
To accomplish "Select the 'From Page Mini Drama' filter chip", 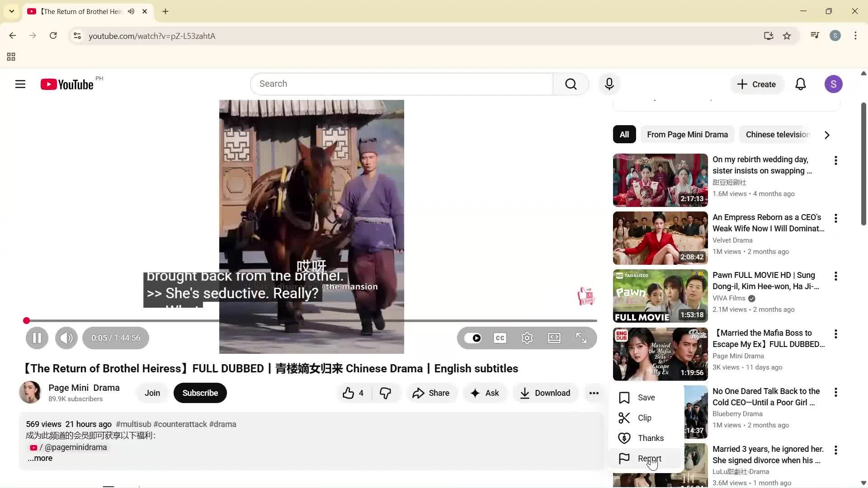I will [687, 134].
